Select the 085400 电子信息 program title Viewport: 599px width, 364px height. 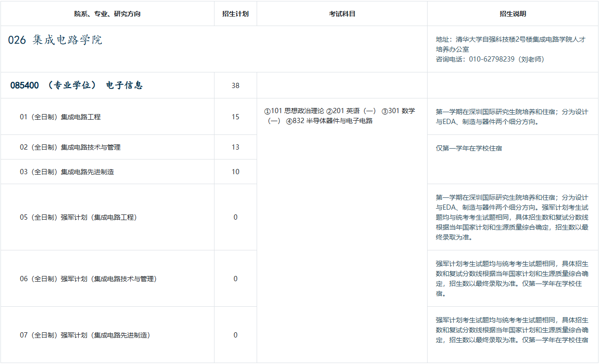click(77, 86)
